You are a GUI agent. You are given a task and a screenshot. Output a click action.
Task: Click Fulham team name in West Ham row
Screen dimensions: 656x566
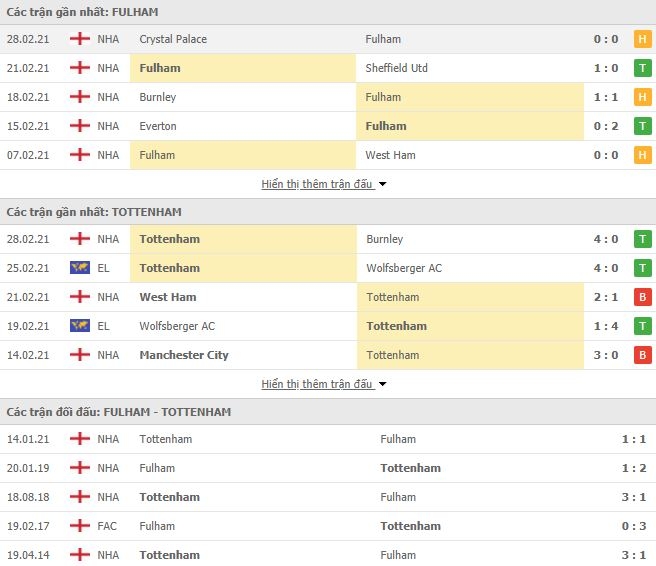coord(157,155)
